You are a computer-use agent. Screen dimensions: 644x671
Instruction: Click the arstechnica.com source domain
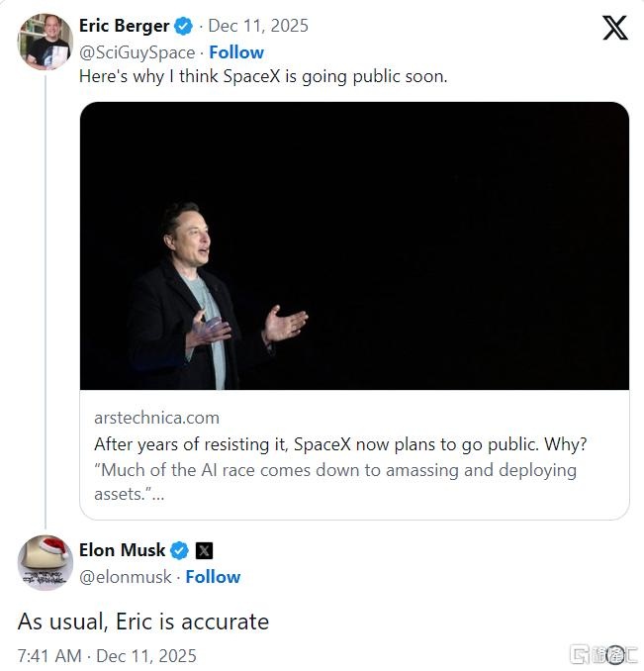[156, 418]
